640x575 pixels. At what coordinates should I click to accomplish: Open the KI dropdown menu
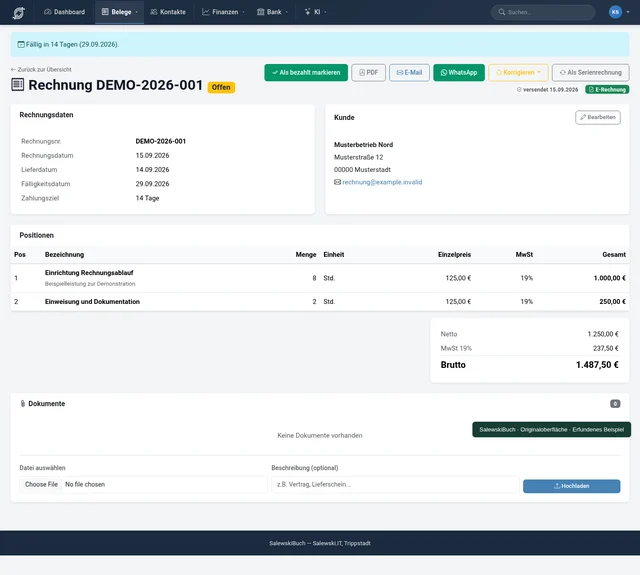point(315,12)
